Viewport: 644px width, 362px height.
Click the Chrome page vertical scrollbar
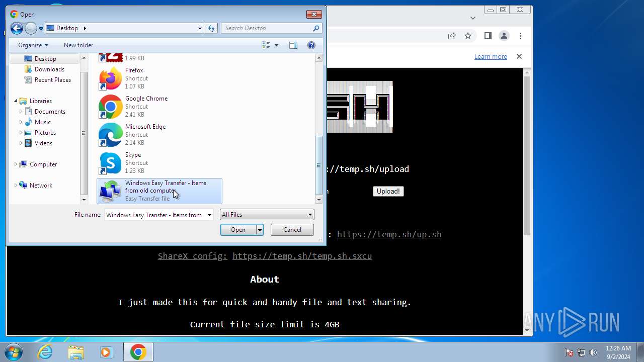tap(527, 156)
